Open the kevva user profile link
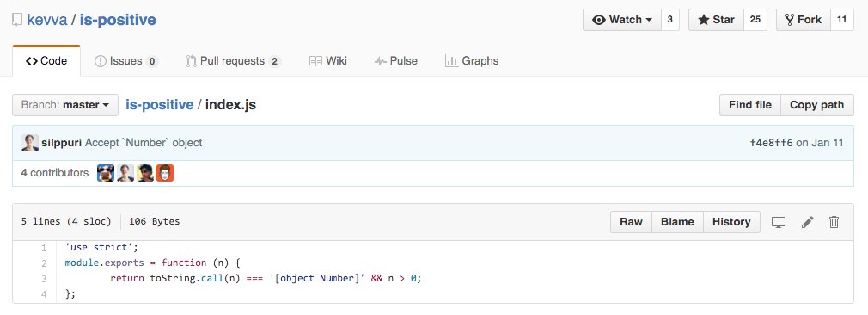 coord(47,20)
